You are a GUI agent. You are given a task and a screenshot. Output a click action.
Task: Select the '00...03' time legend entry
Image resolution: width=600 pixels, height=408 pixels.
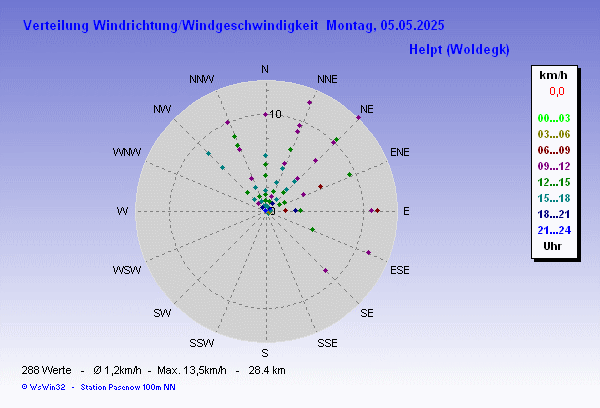tap(554, 118)
